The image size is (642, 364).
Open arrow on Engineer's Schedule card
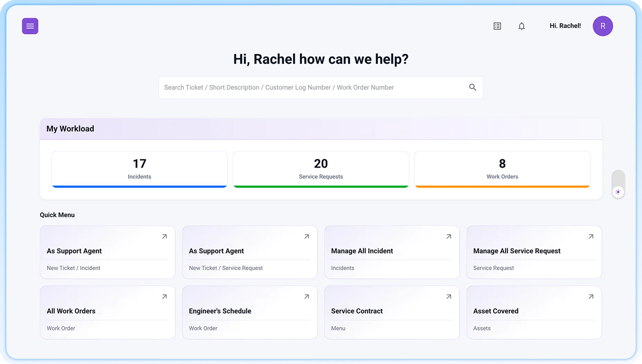click(x=307, y=297)
